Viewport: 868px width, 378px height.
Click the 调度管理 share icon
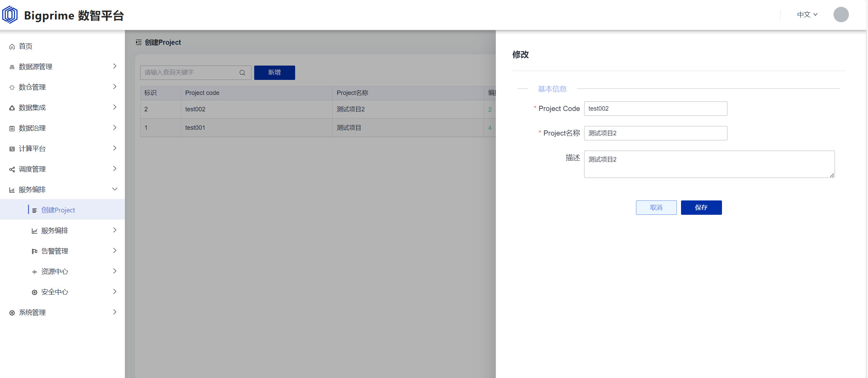tap(12, 169)
